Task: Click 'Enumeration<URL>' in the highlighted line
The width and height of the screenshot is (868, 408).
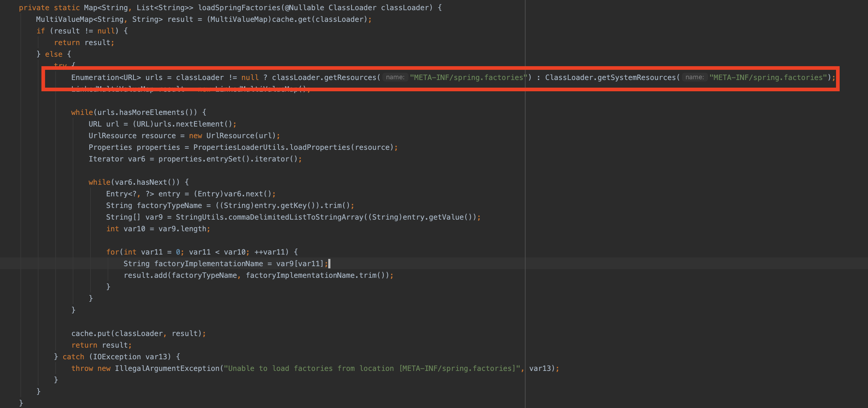Action: point(106,77)
